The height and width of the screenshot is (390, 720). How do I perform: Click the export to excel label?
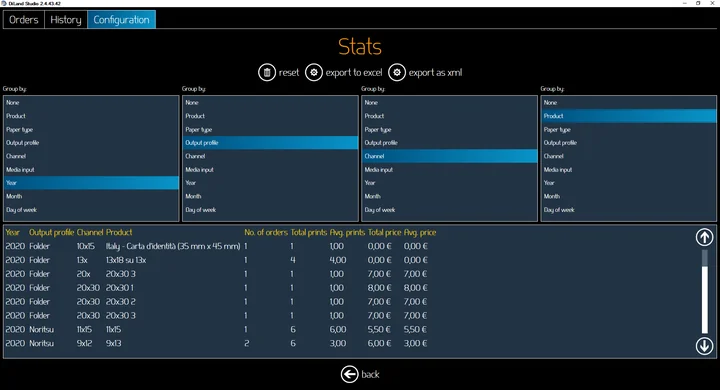pos(354,73)
